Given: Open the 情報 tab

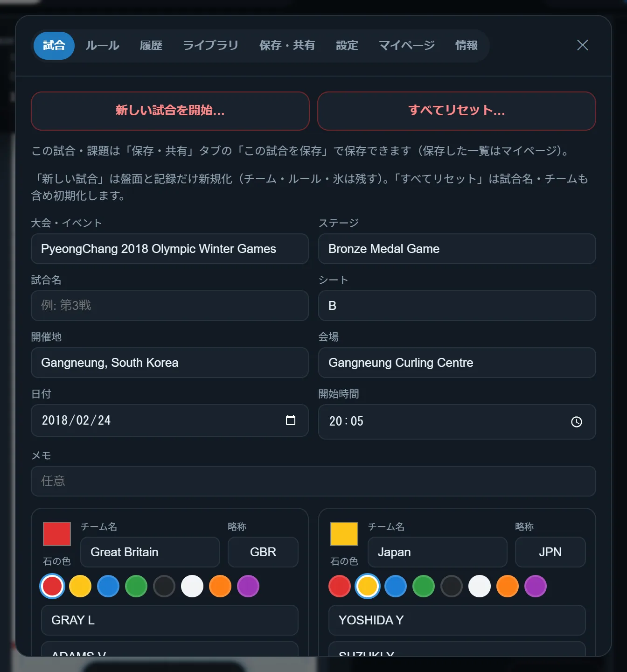Looking at the screenshot, I should (x=467, y=45).
